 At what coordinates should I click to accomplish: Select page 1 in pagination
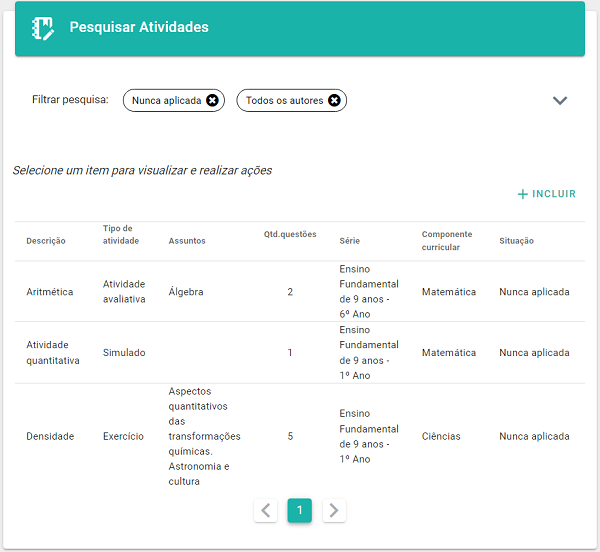pos(300,510)
